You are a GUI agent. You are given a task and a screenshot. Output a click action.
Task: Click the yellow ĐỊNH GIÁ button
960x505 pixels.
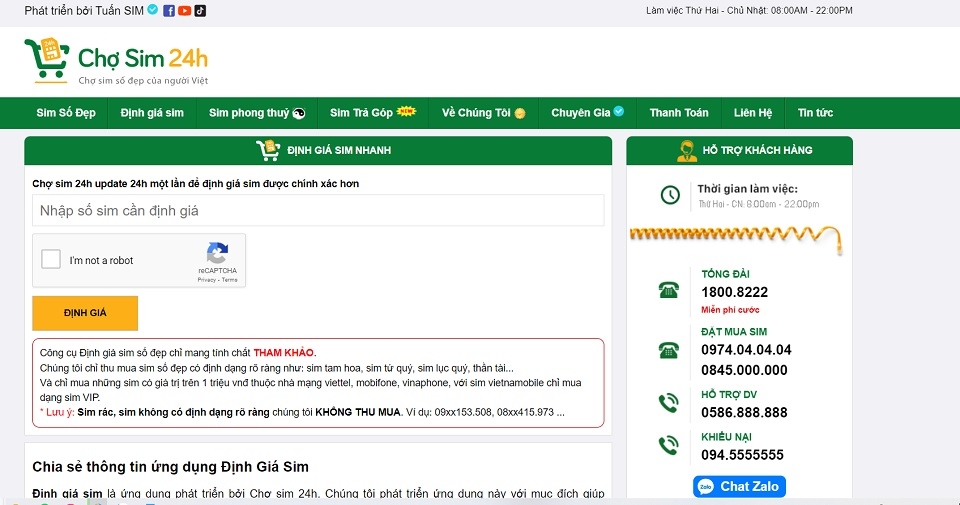tap(85, 313)
